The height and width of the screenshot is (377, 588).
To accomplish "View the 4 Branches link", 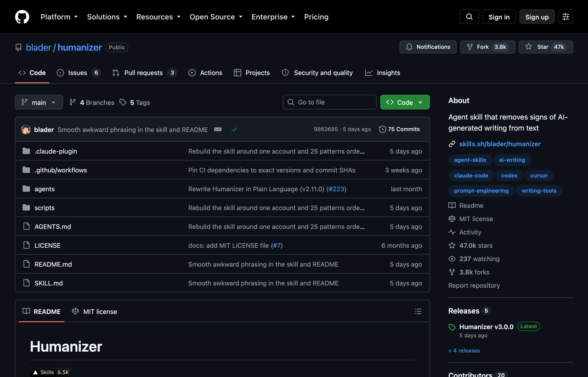I will 92,103.
